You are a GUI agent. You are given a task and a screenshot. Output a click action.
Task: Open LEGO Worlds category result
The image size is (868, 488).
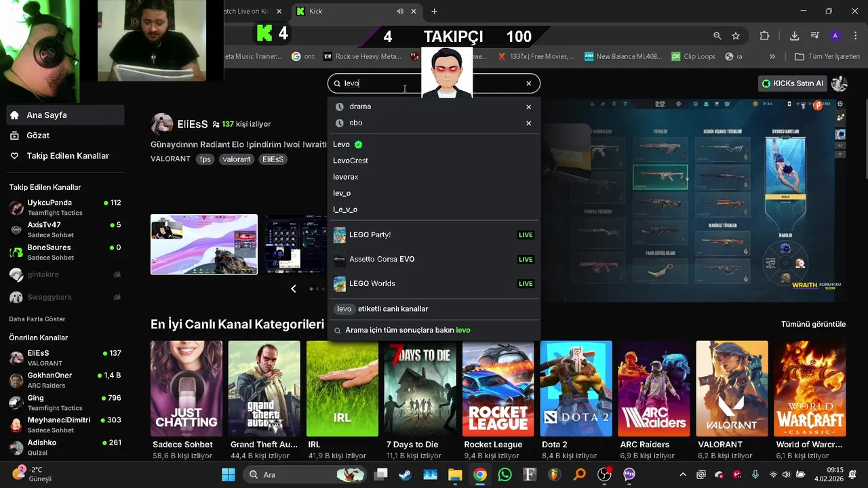[434, 283]
